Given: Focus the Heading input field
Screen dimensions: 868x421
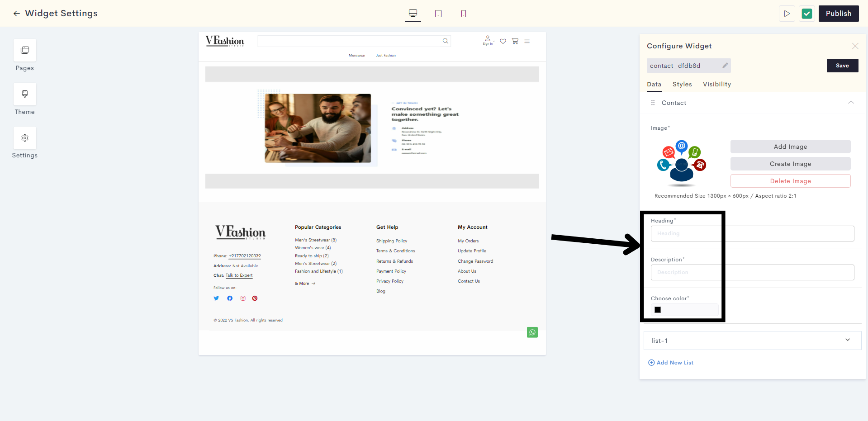Looking at the screenshot, I should coord(752,233).
